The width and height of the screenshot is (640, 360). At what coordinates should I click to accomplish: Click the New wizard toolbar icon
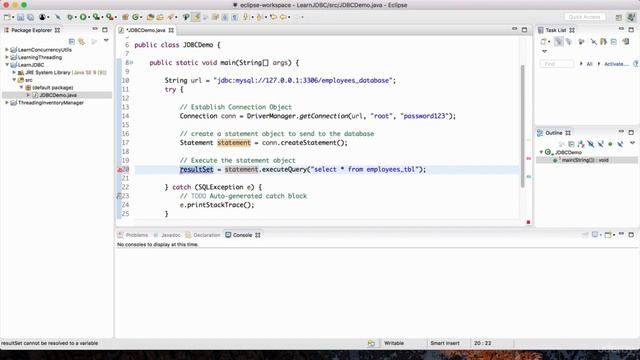(7, 17)
